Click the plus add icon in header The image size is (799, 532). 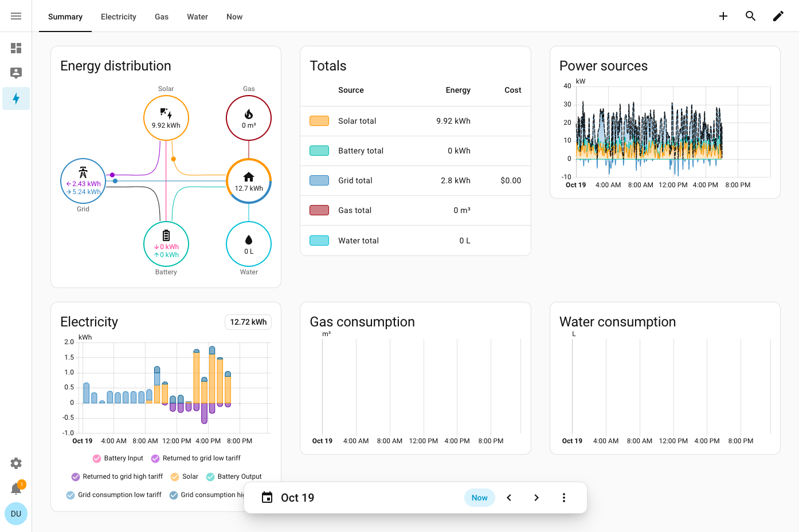(723, 16)
